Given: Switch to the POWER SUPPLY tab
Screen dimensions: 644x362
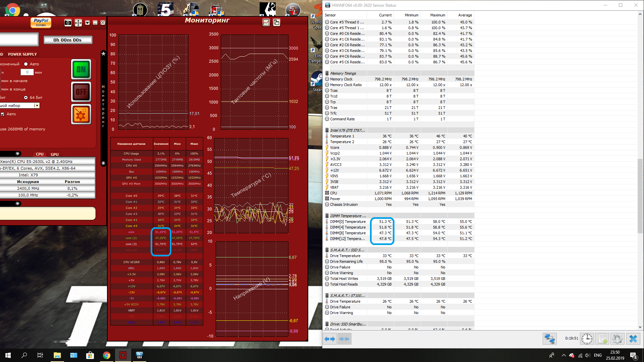Looking at the screenshot, I should point(22,54).
